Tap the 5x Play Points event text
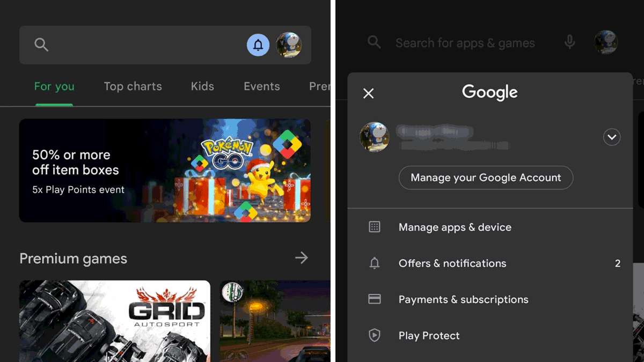 (x=78, y=190)
